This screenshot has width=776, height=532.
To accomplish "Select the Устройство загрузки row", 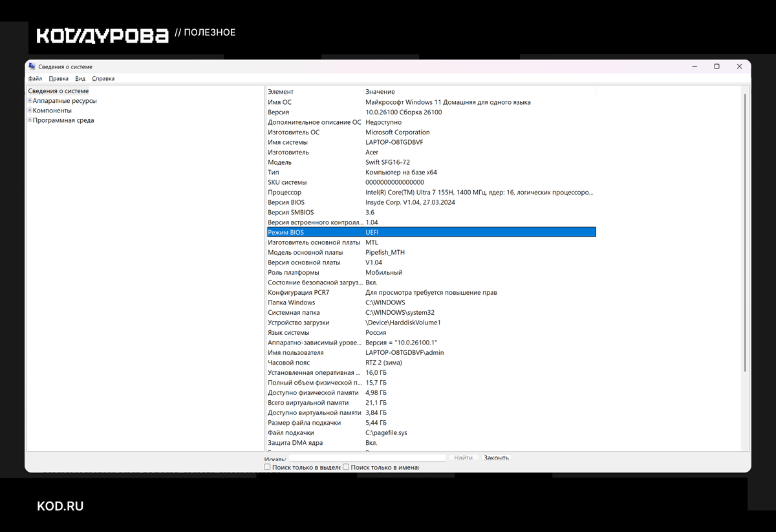I will pos(431,323).
